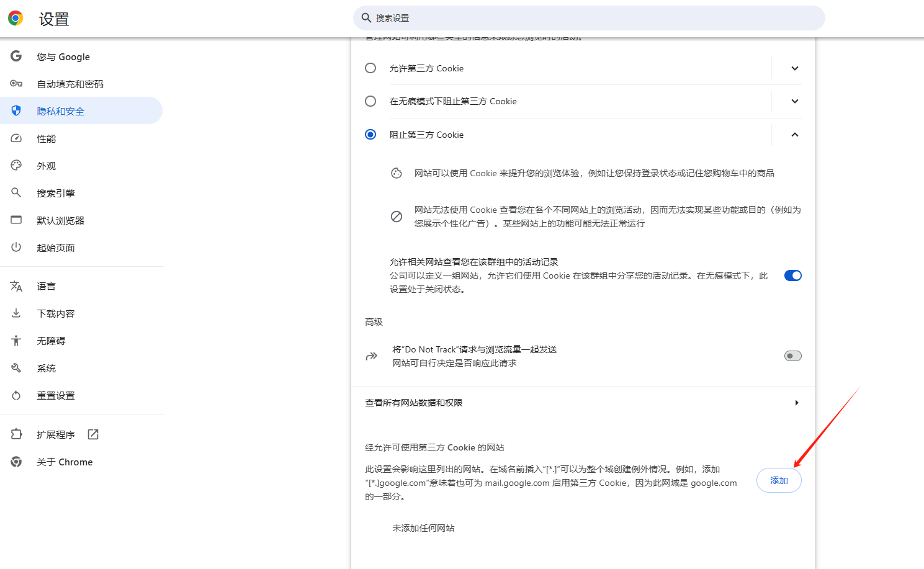Open 性能 settings page
Image resolution: width=924 pixels, height=569 pixels.
point(81,138)
